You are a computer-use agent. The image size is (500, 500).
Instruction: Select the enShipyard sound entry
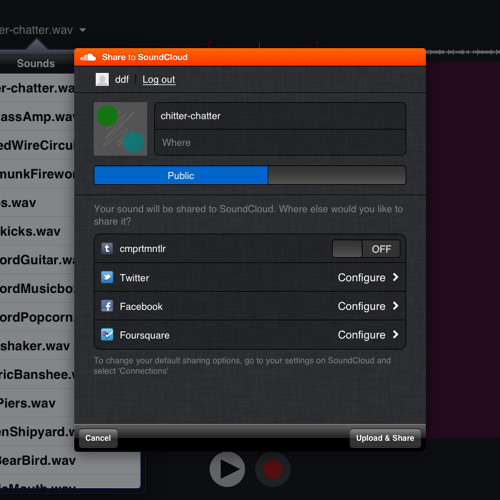click(x=37, y=432)
